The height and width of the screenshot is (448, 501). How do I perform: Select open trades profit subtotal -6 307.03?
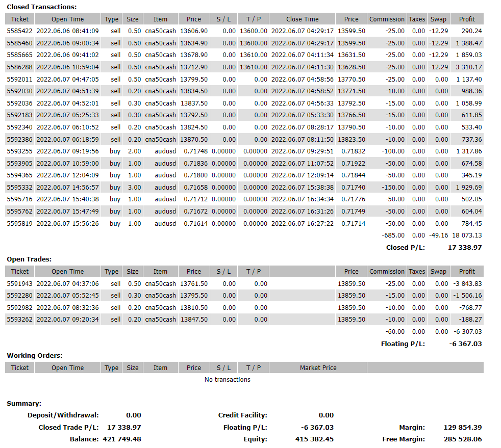(468, 331)
